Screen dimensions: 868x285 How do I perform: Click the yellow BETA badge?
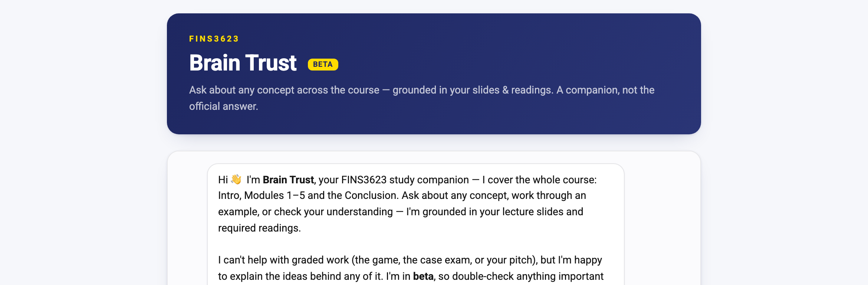(x=323, y=64)
